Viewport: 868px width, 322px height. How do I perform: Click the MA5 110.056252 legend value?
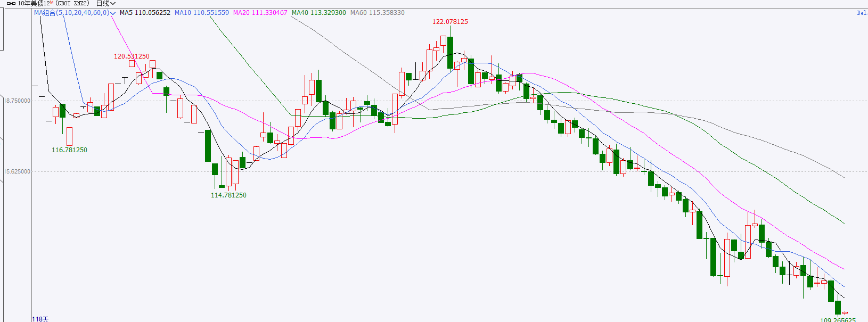click(145, 13)
